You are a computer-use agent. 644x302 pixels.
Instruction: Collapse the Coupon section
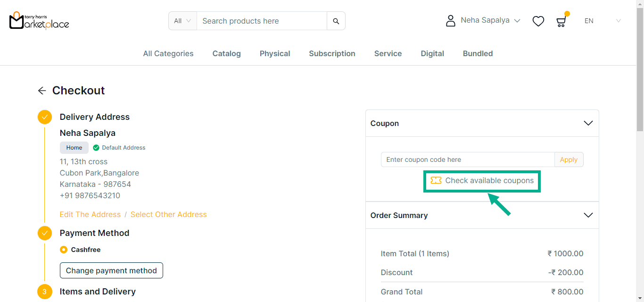(x=588, y=123)
